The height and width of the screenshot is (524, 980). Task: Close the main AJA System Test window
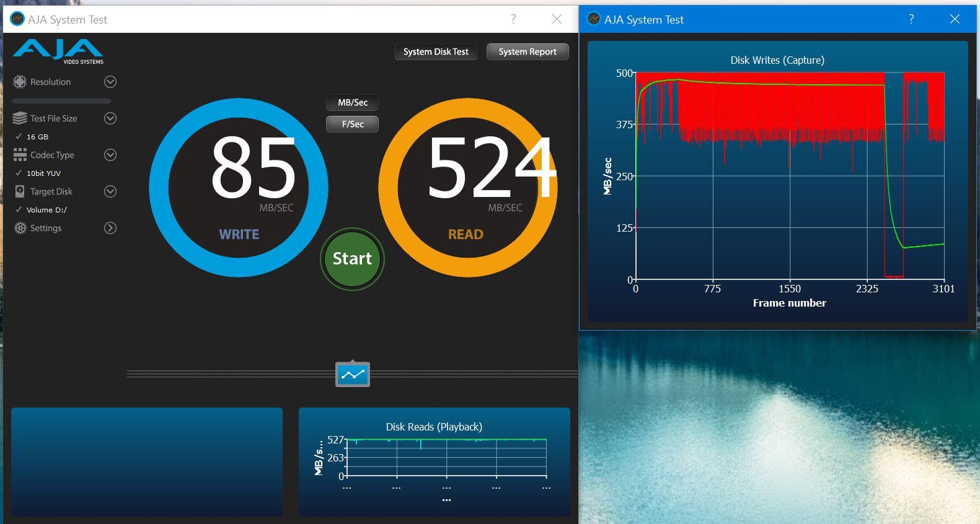click(557, 19)
